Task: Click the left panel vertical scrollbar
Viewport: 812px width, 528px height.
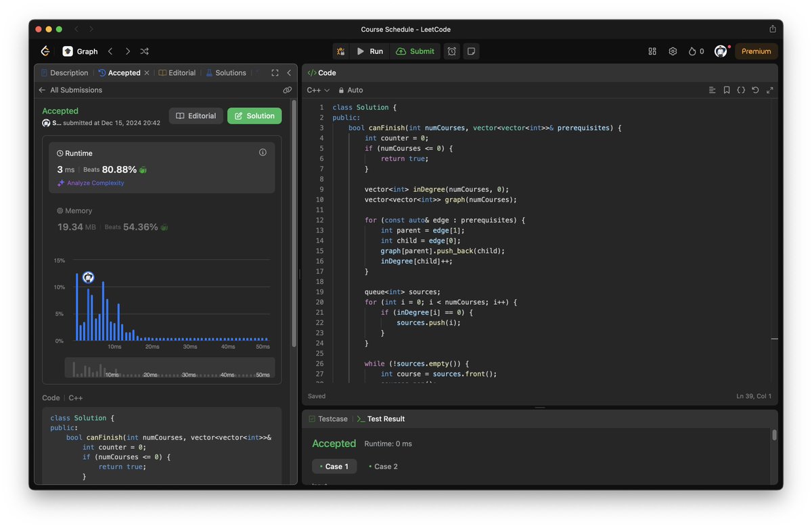Action: [x=294, y=223]
